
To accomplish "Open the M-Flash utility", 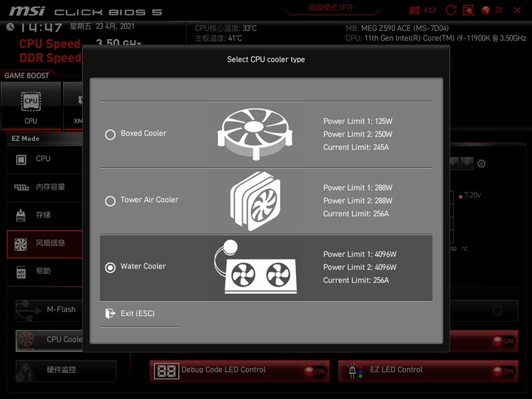I will click(49, 310).
